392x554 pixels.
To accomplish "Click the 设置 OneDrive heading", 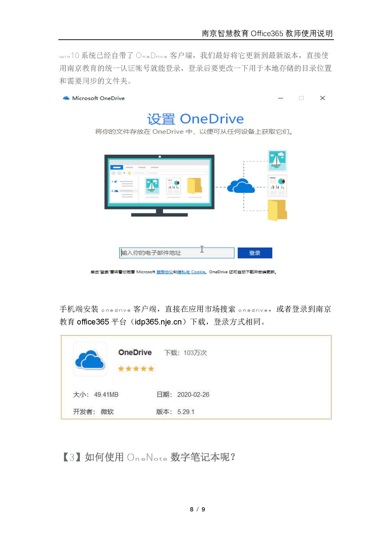I will (x=196, y=119).
